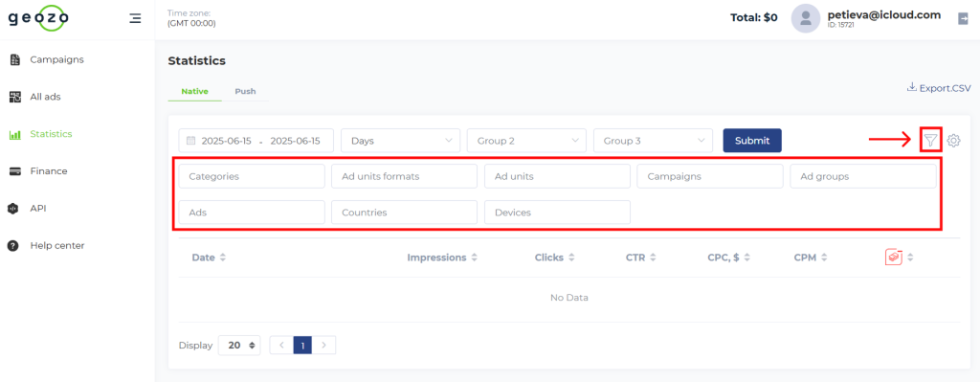Sort table by CPM column
This screenshot has height=382, width=980.
pos(811,258)
